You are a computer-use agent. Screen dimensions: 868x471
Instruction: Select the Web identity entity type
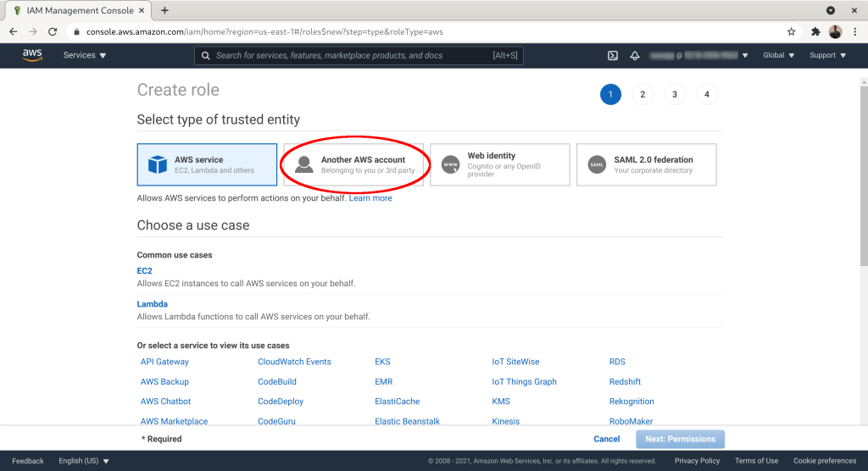500,164
